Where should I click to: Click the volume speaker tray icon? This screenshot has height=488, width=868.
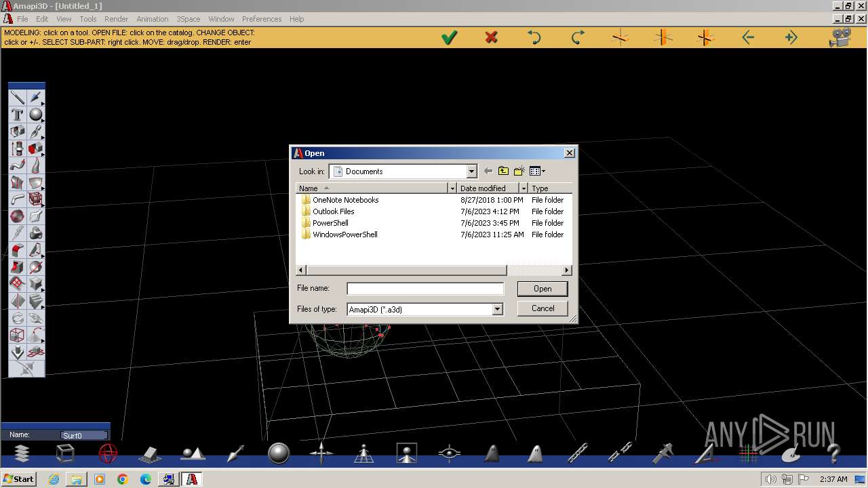771,479
